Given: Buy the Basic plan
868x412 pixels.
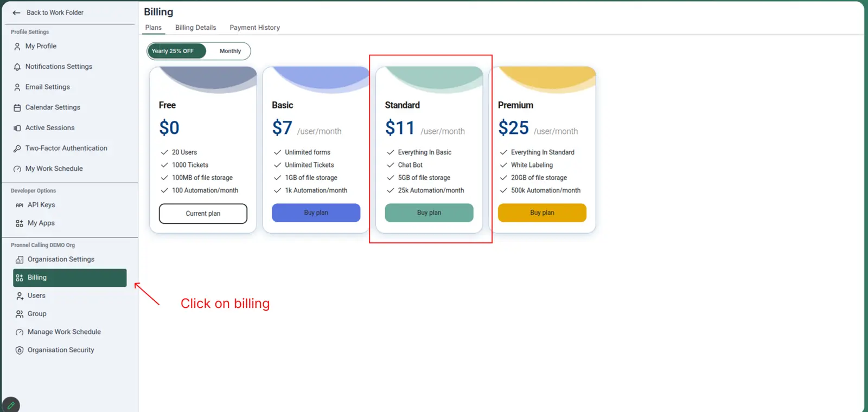Looking at the screenshot, I should tap(316, 213).
